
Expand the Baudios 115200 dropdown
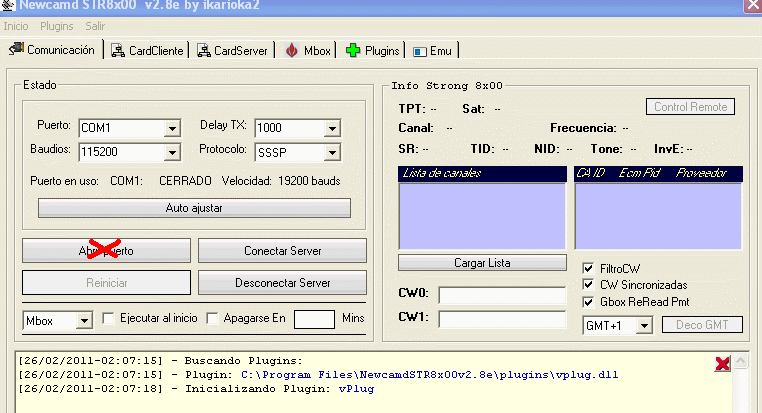click(x=172, y=153)
